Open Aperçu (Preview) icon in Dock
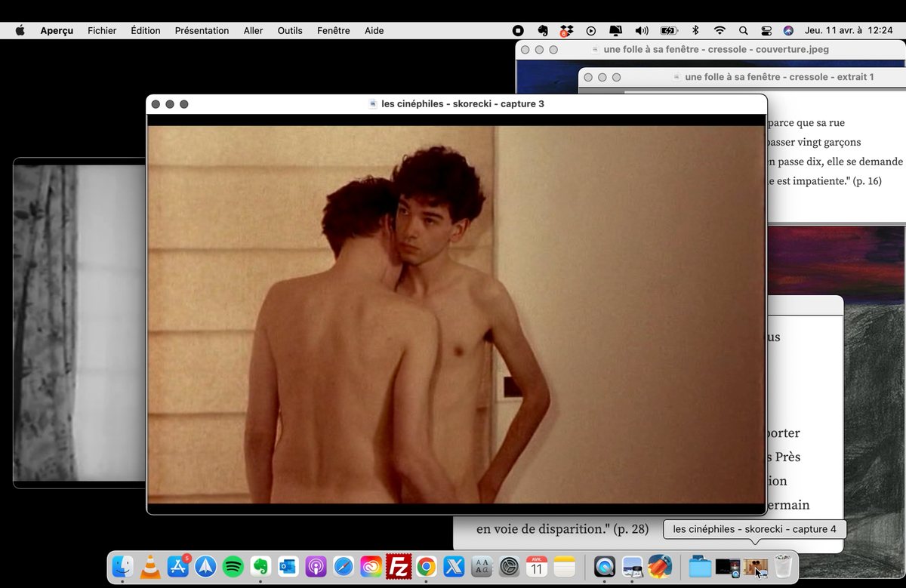Image resolution: width=906 pixels, height=588 pixels. point(633,566)
